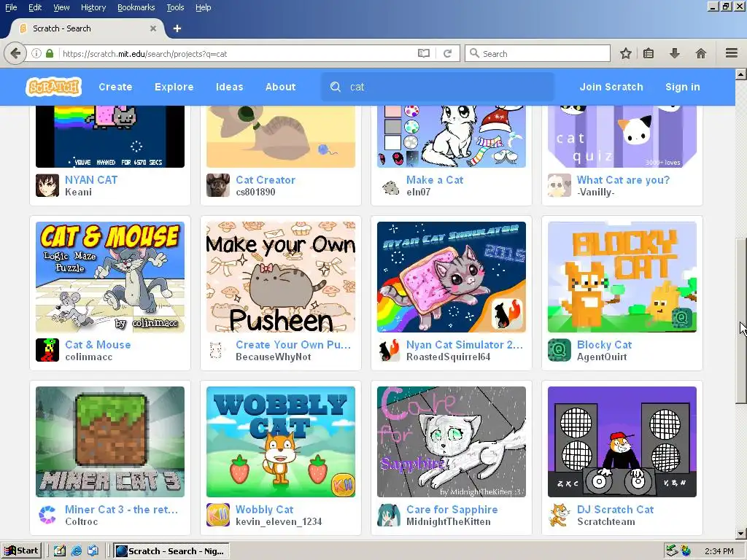Open the Windows Start button
Screen dimensions: 747x560
click(21, 551)
